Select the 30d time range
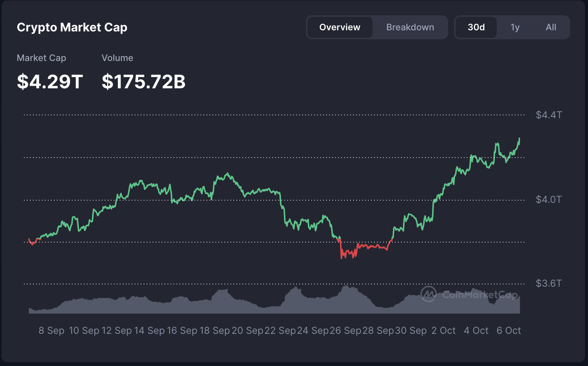Viewport: 588px width, 366px height. pos(476,27)
